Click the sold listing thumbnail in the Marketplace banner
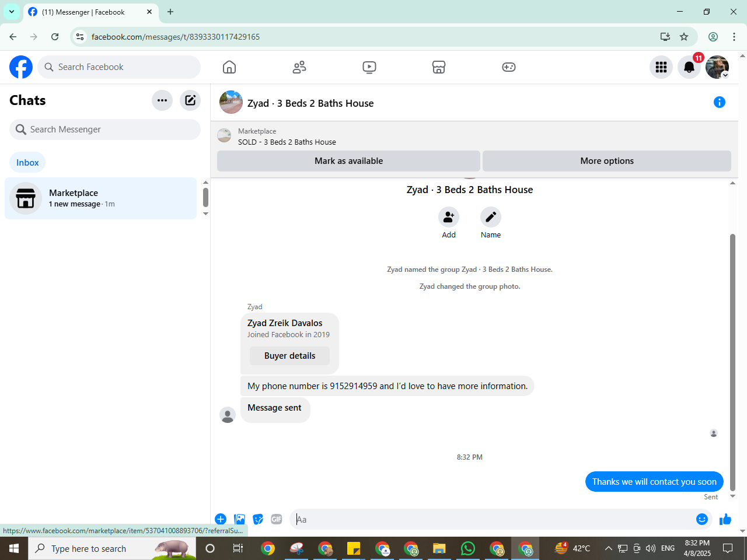Screen dimensions: 747x560 pos(224,136)
